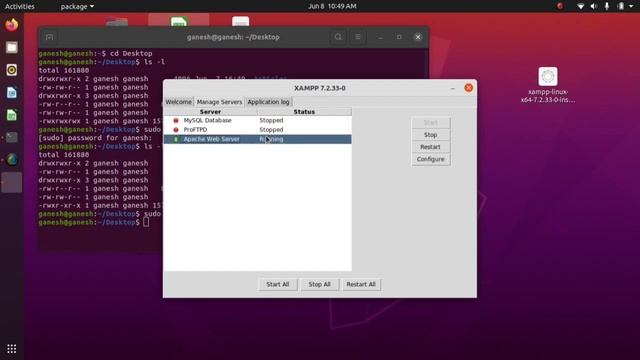Minimize the terminal window
The width and height of the screenshot is (640, 360).
(380, 37)
